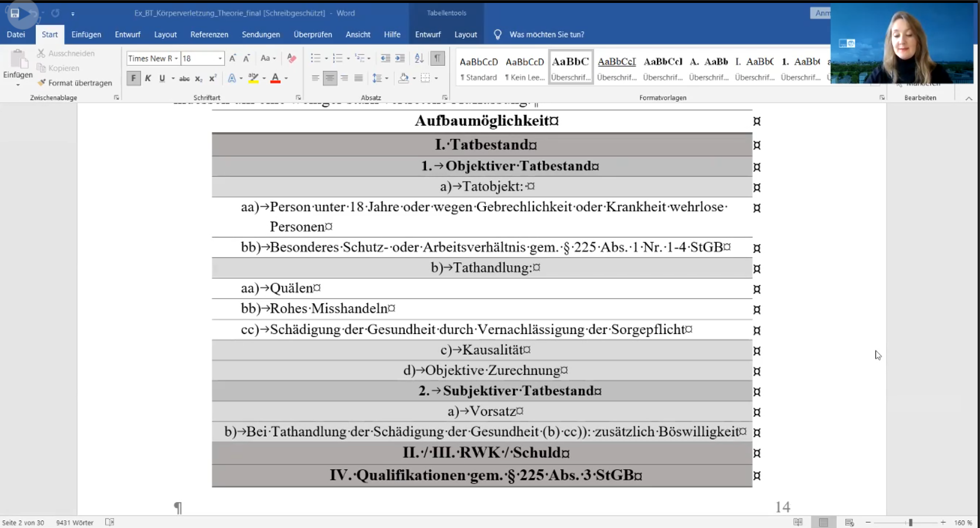Open the Aa change case dropdown
The width and height of the screenshot is (980, 528).
coord(268,58)
